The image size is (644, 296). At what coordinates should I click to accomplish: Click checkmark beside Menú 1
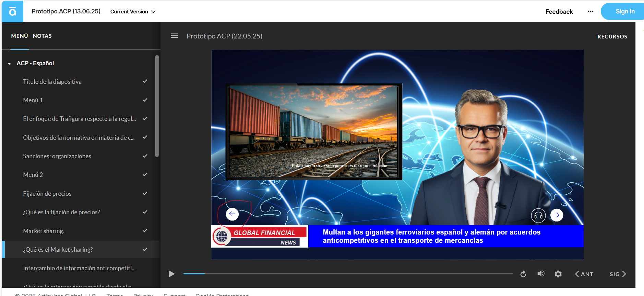[145, 100]
